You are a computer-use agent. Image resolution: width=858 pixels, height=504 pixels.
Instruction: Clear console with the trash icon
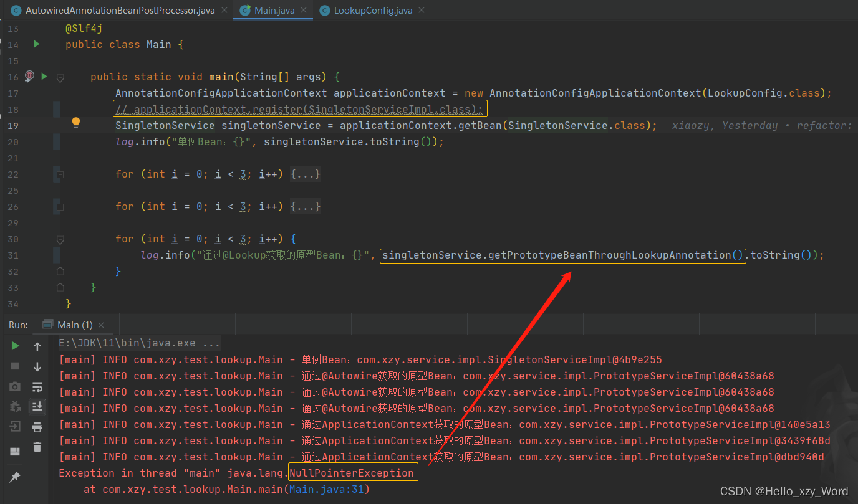pyautogui.click(x=37, y=447)
